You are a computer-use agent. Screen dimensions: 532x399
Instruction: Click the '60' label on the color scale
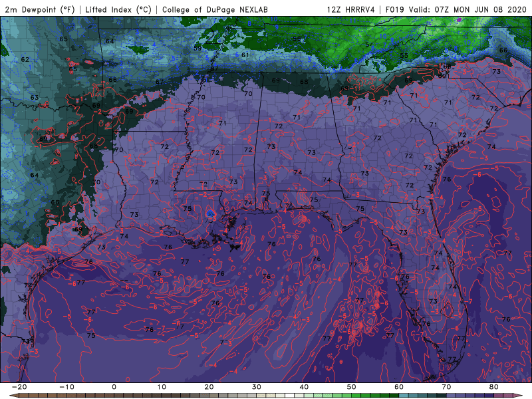[399, 387]
